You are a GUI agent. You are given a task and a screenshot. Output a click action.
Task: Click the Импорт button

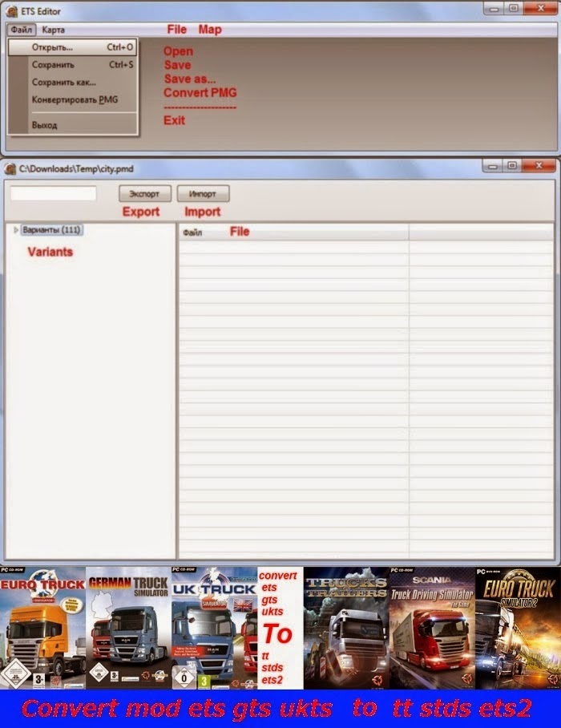click(x=203, y=193)
